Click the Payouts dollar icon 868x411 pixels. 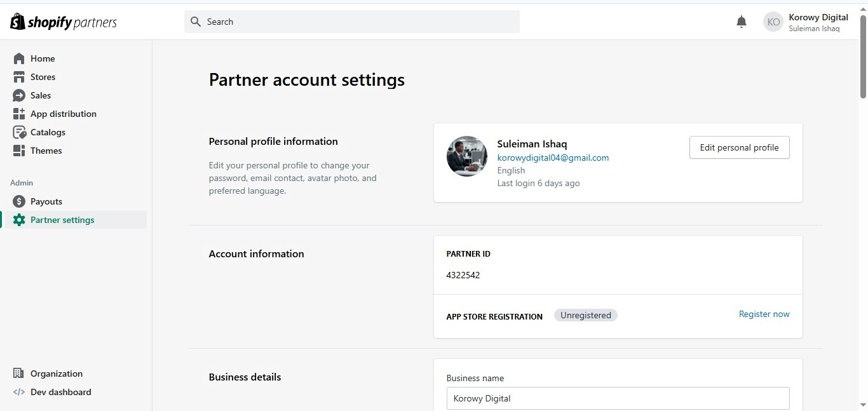19,201
